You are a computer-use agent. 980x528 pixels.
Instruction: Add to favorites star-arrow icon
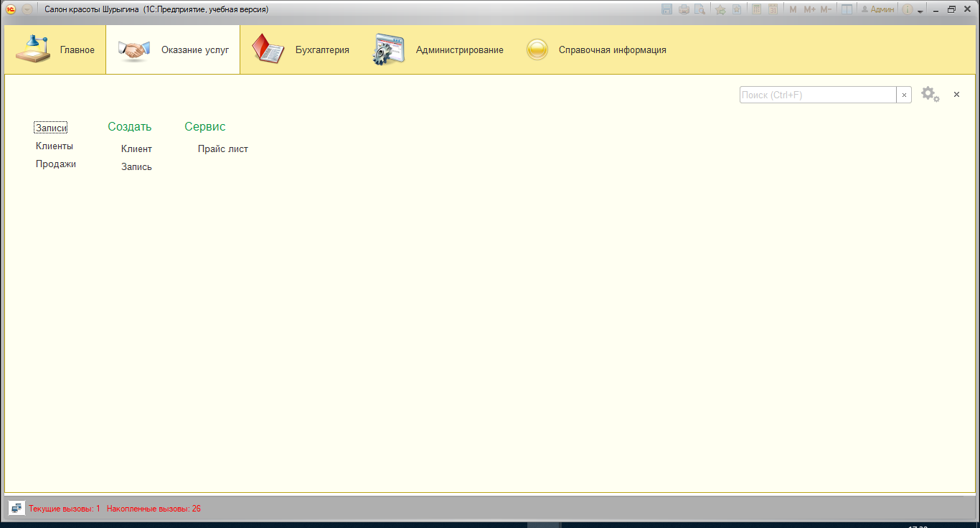coord(720,9)
